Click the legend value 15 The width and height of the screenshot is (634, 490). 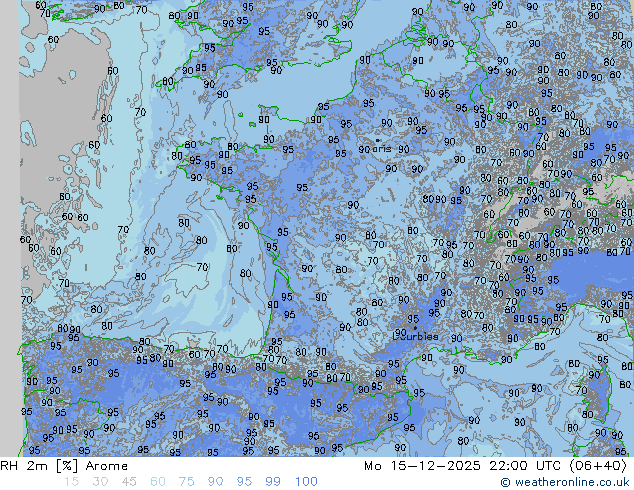tap(71, 482)
